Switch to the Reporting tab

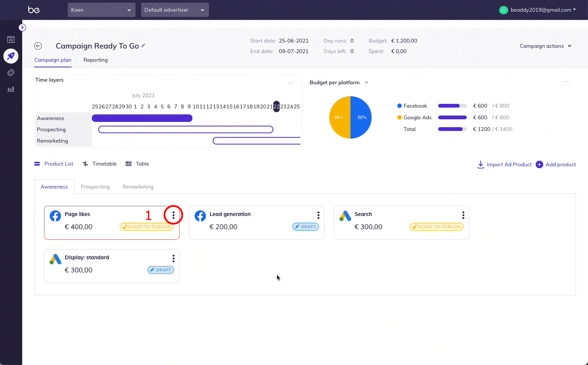pyautogui.click(x=96, y=60)
